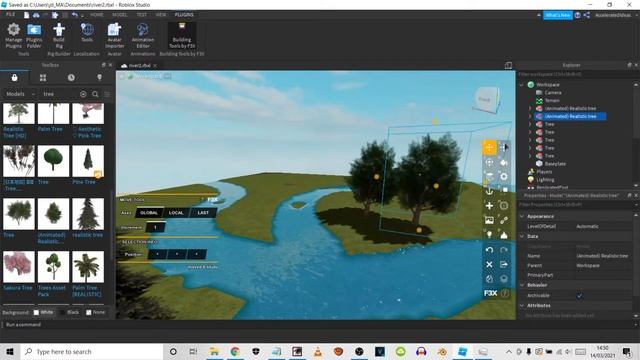Screen dimensions: 640x360
Task: Open the Localization Tools globe
Action: (x=87, y=33)
